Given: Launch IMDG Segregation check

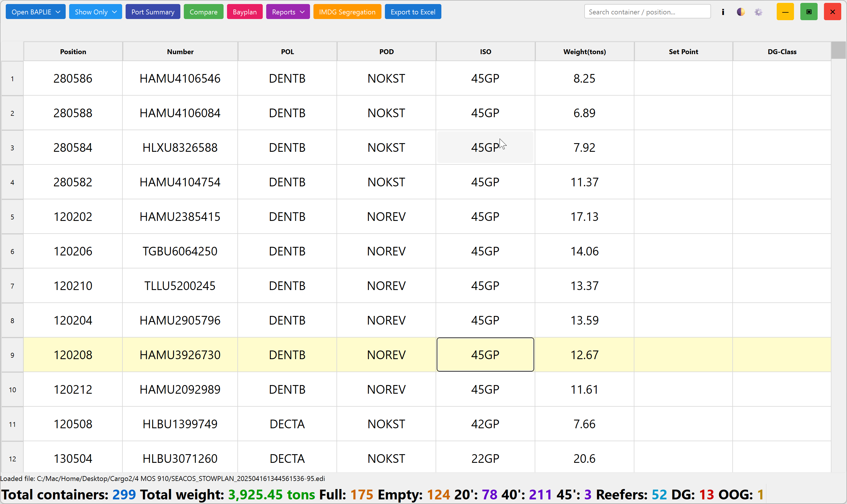Looking at the screenshot, I should click(x=347, y=12).
